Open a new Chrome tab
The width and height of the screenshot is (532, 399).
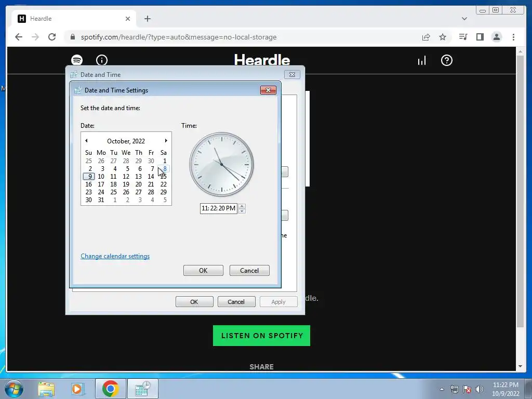point(147,19)
